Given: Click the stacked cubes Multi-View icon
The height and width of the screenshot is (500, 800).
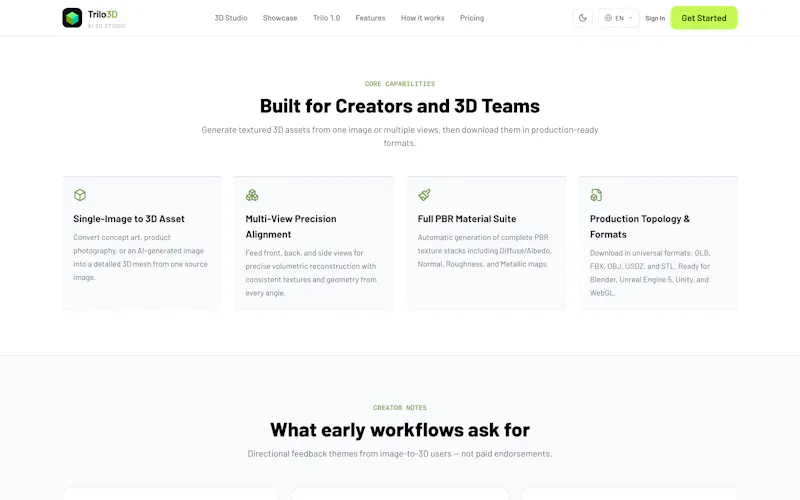Looking at the screenshot, I should 252,195.
